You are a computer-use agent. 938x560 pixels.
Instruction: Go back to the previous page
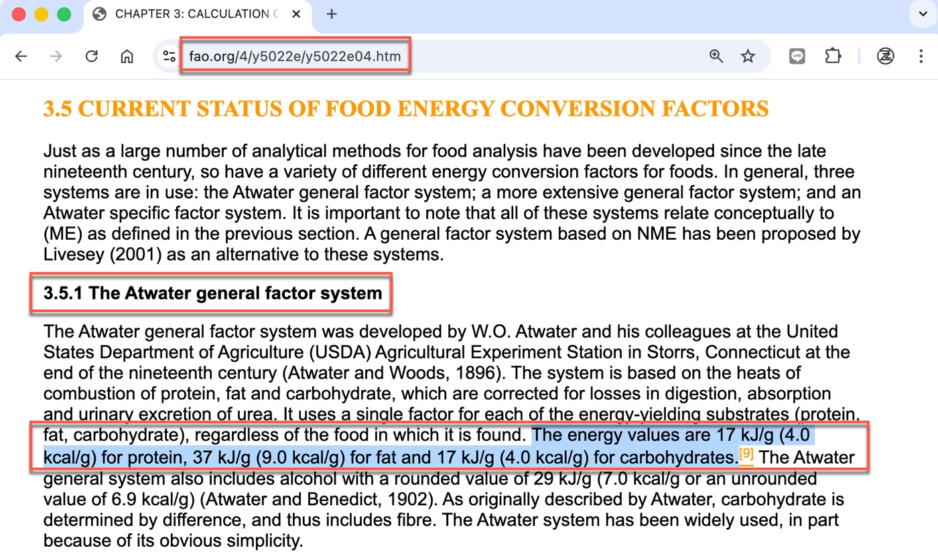21,56
